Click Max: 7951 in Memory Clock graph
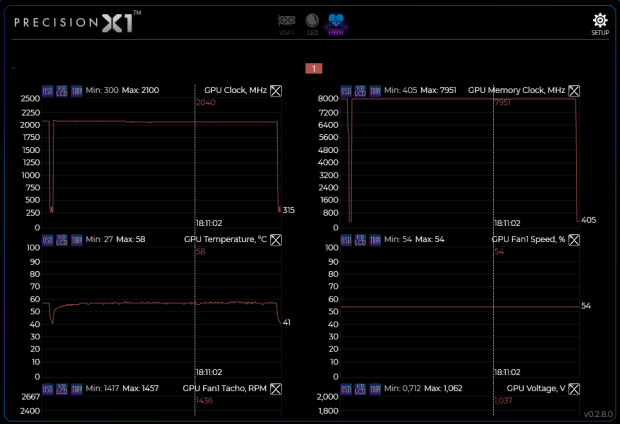The image size is (620, 424). (x=438, y=90)
